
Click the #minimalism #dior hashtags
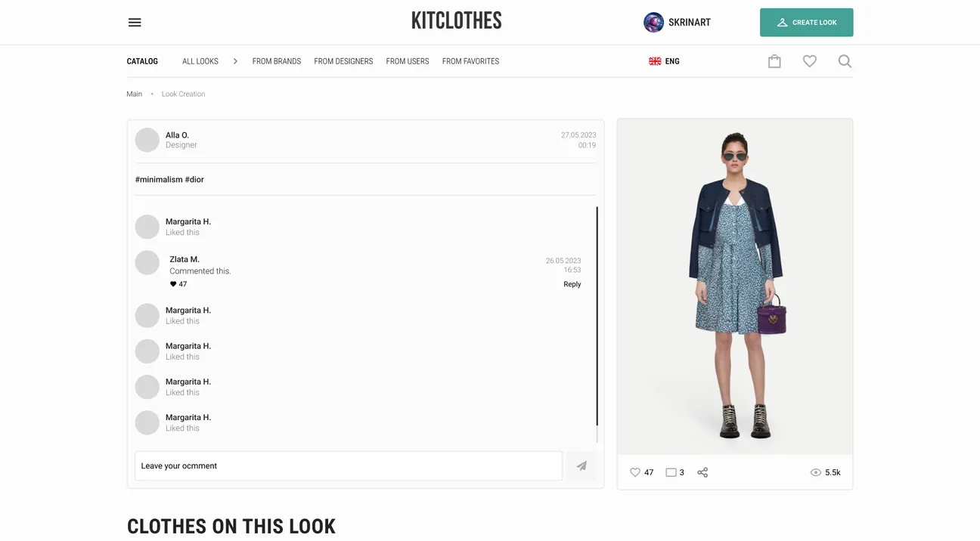click(x=169, y=180)
